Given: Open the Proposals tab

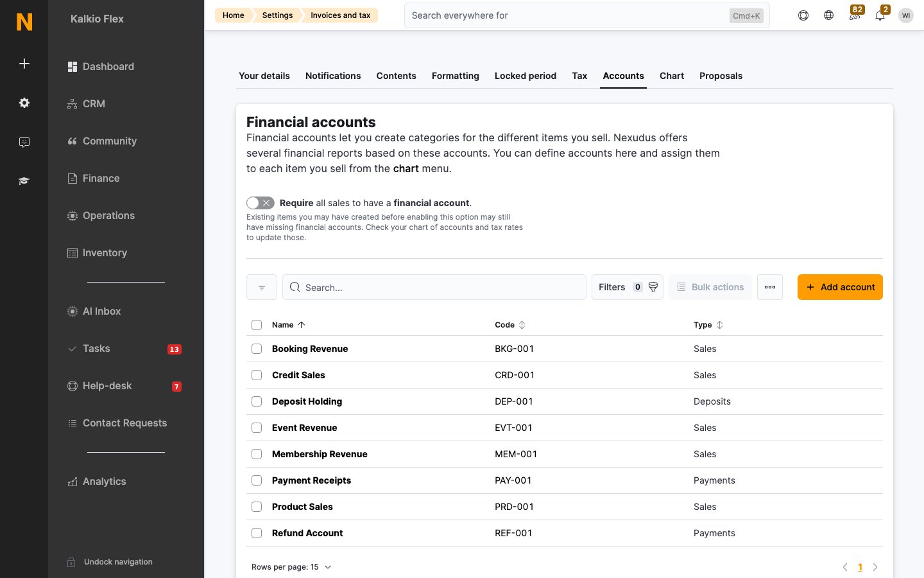Looking at the screenshot, I should [x=721, y=76].
